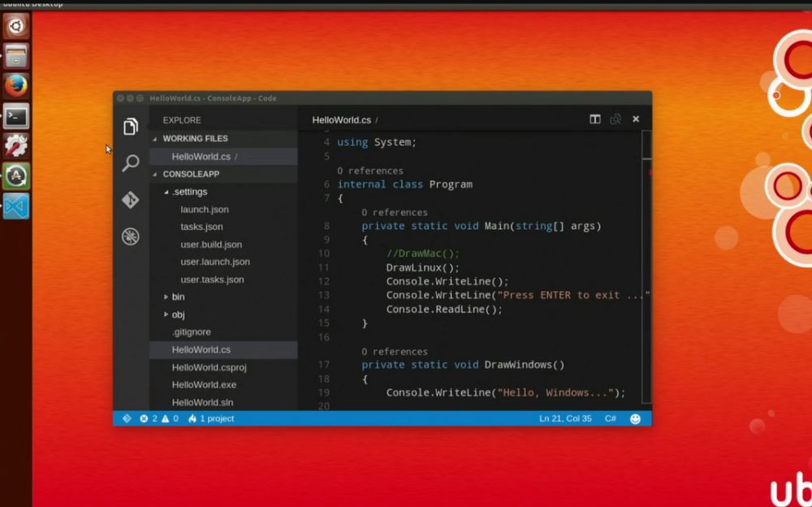This screenshot has width=812, height=507.
Task: Click Ln 21, Col 35 in status bar
Action: [x=565, y=418]
